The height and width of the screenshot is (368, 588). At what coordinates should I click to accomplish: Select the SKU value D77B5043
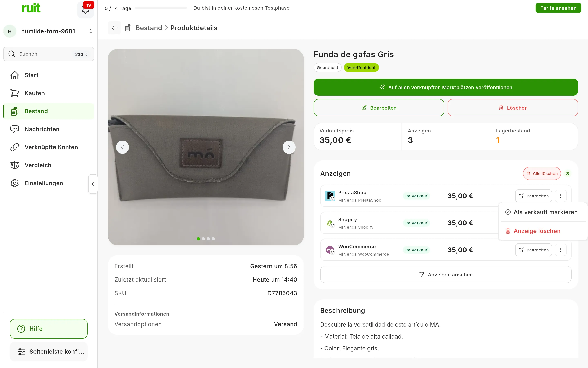point(282,293)
